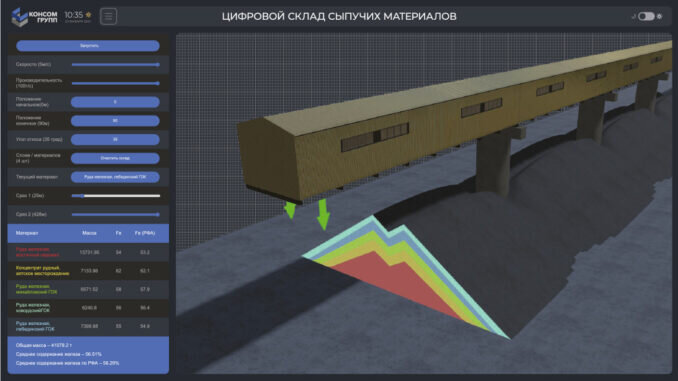Open the start position value field
678x381 pixels.
tap(115, 102)
